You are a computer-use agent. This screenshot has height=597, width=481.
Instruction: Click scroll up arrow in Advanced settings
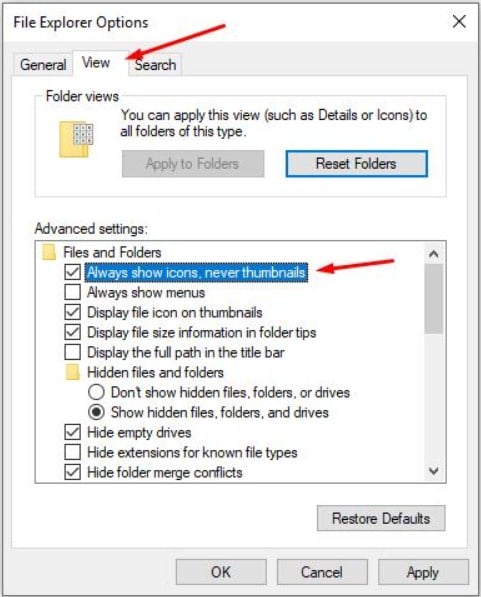[x=434, y=254]
